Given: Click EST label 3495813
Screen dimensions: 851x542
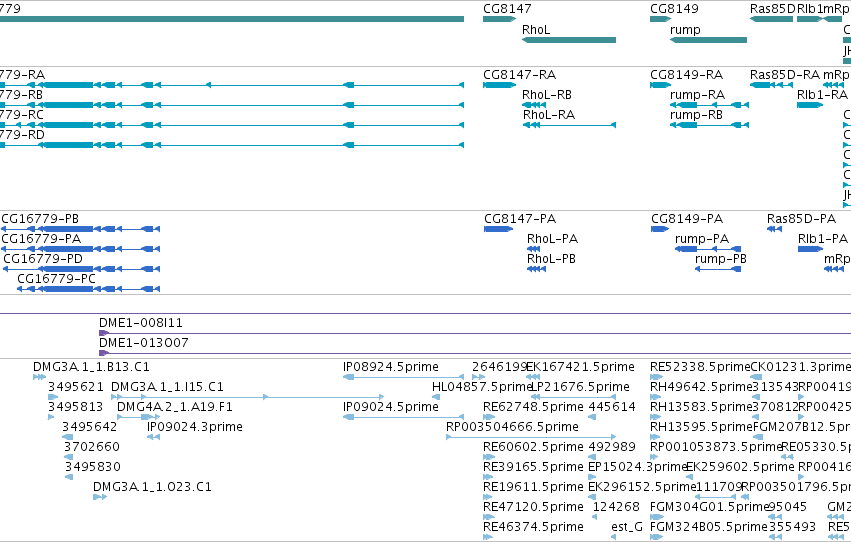Looking at the screenshot, I should click(x=75, y=407).
